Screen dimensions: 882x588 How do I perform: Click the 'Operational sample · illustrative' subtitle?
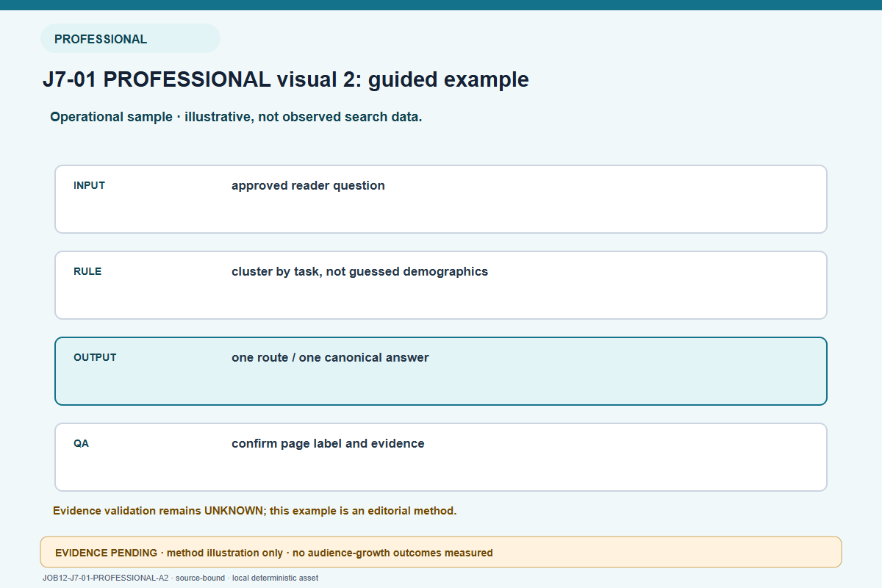[x=236, y=117]
